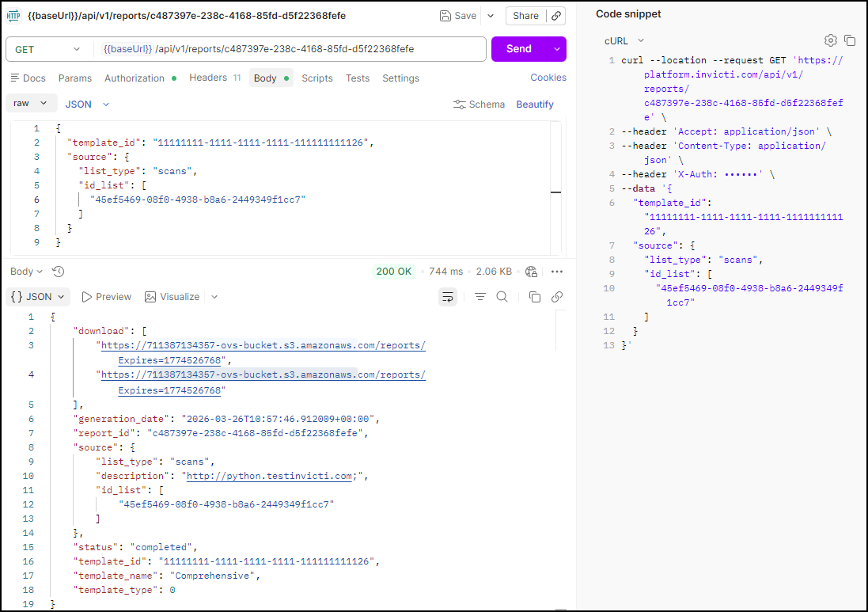This screenshot has width=868, height=612.
Task: Open the Authorization tab
Action: 135,78
